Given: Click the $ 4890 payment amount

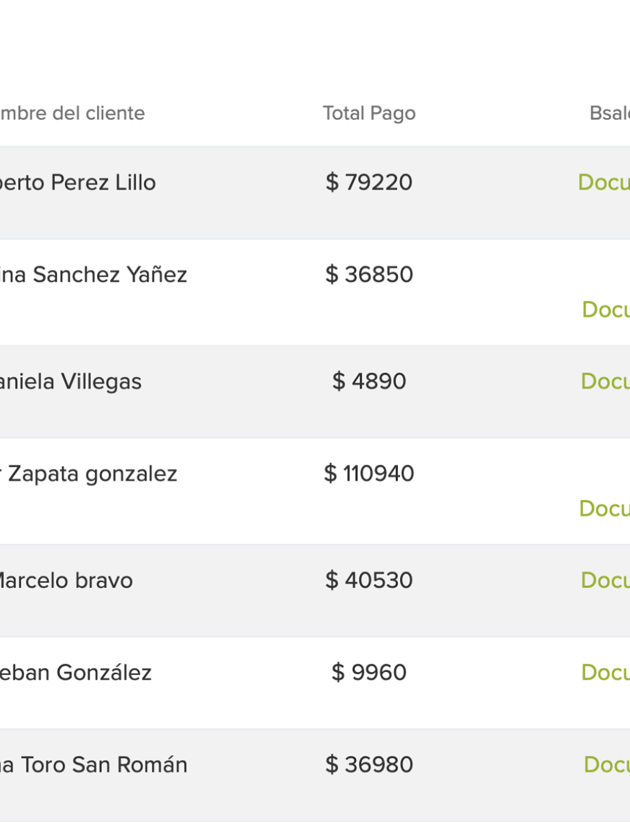Looking at the screenshot, I should pyautogui.click(x=369, y=381).
